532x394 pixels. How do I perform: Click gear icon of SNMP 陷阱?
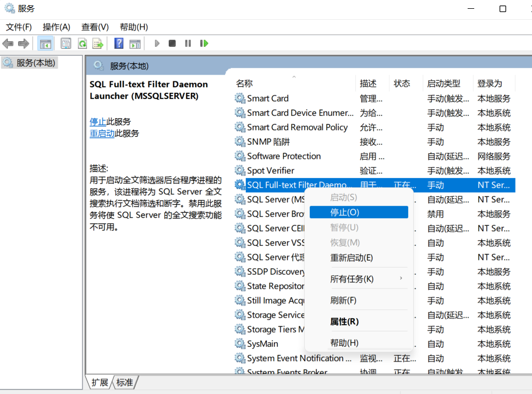coord(240,142)
